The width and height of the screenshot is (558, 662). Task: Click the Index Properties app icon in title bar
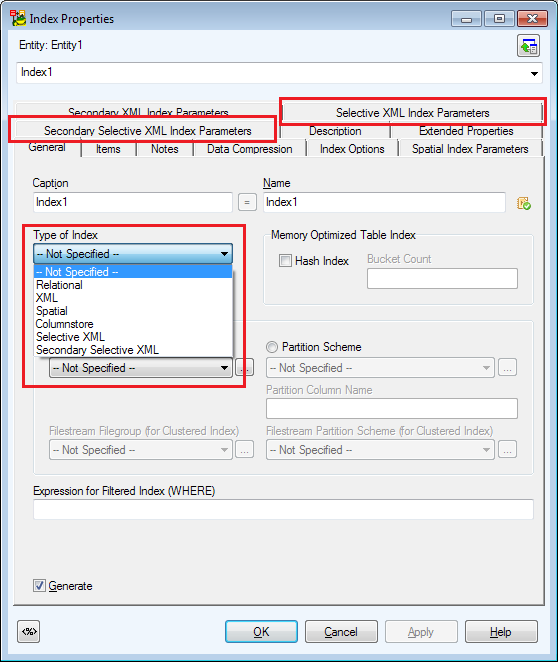[x=18, y=18]
